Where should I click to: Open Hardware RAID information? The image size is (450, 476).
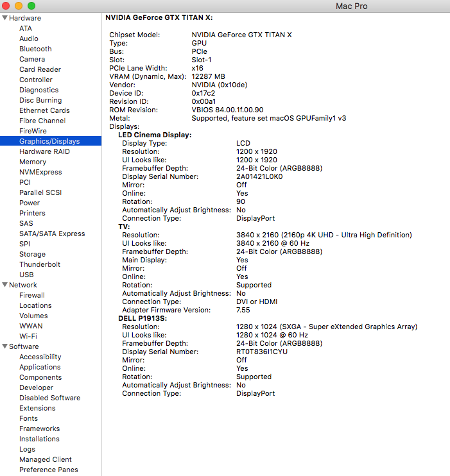tap(45, 151)
